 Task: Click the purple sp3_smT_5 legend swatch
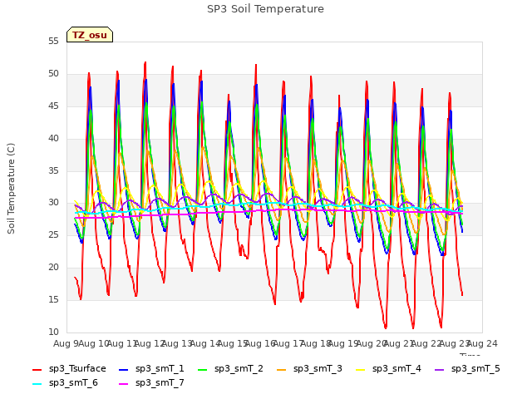440,369
